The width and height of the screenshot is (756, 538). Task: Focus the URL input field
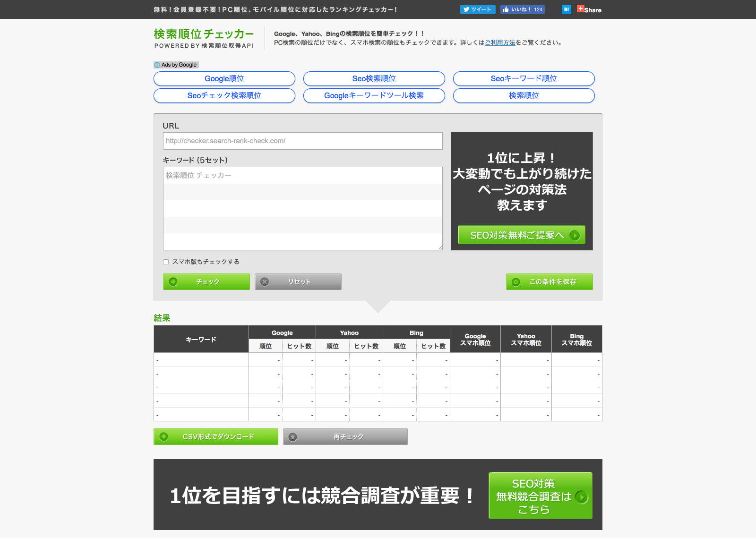tap(302, 141)
